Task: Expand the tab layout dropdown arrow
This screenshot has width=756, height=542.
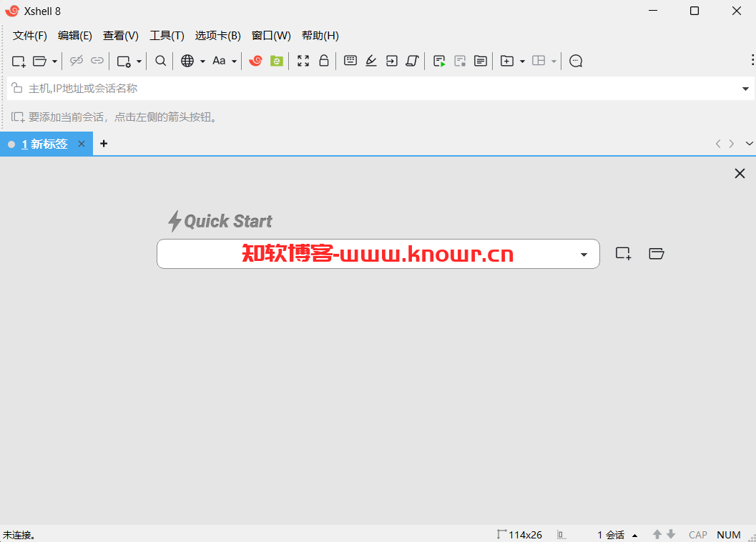Action: click(x=554, y=61)
